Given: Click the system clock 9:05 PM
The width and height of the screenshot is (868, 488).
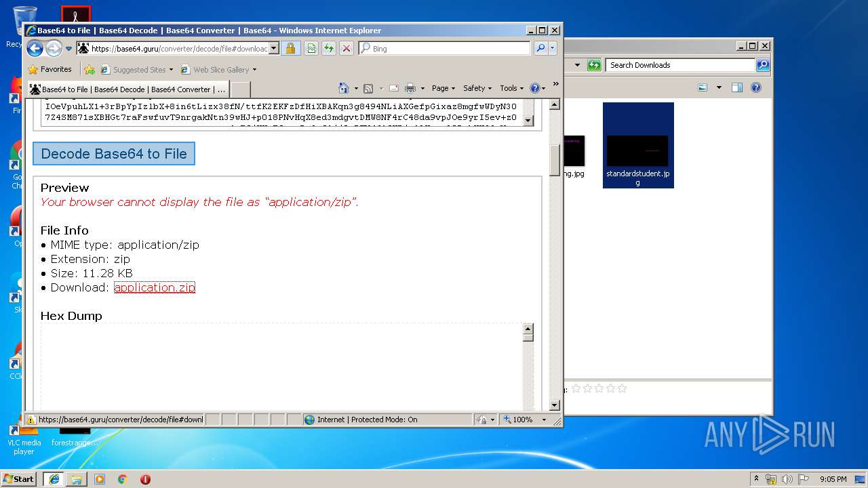Looking at the screenshot, I should point(833,479).
